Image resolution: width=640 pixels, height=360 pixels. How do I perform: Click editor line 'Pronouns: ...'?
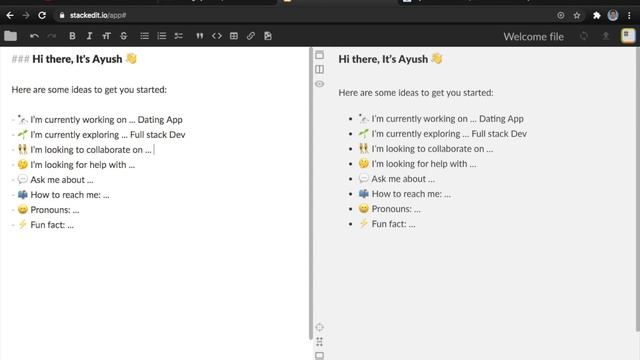click(x=55, y=210)
